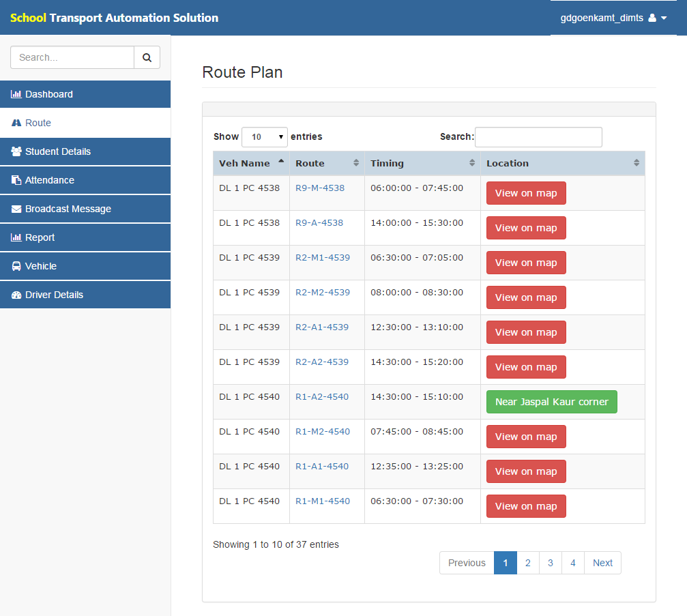The height and width of the screenshot is (616, 687).
Task: View on map for route R9-M-4538
Action: click(526, 193)
